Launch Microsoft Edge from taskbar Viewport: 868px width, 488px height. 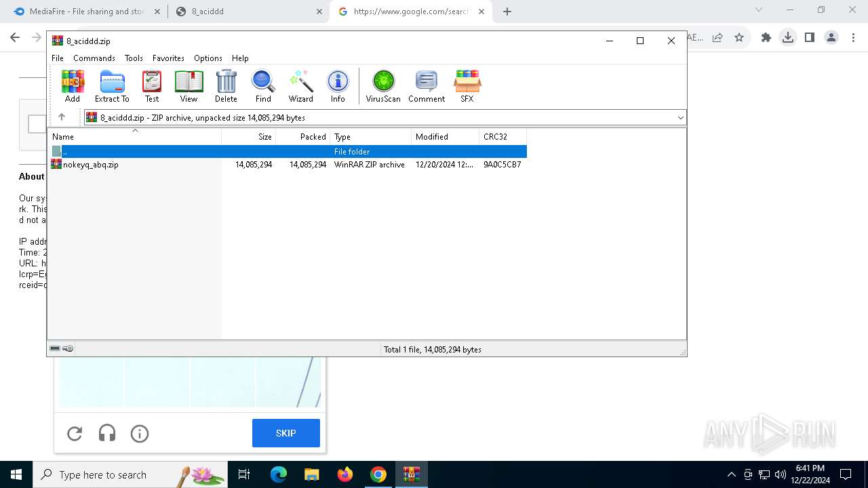click(279, 474)
